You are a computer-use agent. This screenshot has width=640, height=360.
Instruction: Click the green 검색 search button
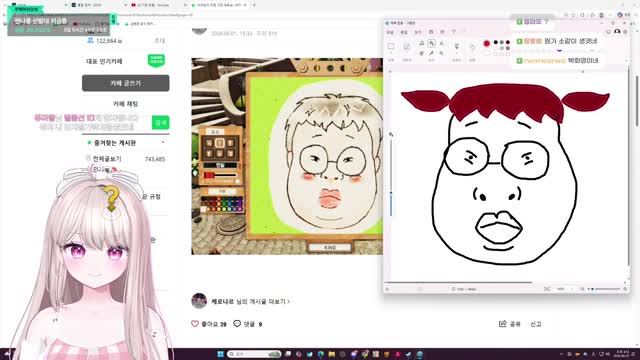(160, 122)
